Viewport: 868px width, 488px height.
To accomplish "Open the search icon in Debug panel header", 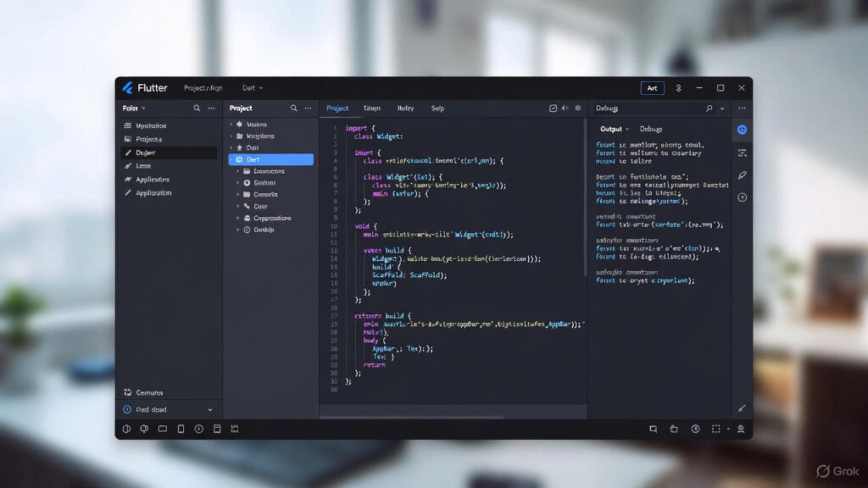I will pos(709,108).
